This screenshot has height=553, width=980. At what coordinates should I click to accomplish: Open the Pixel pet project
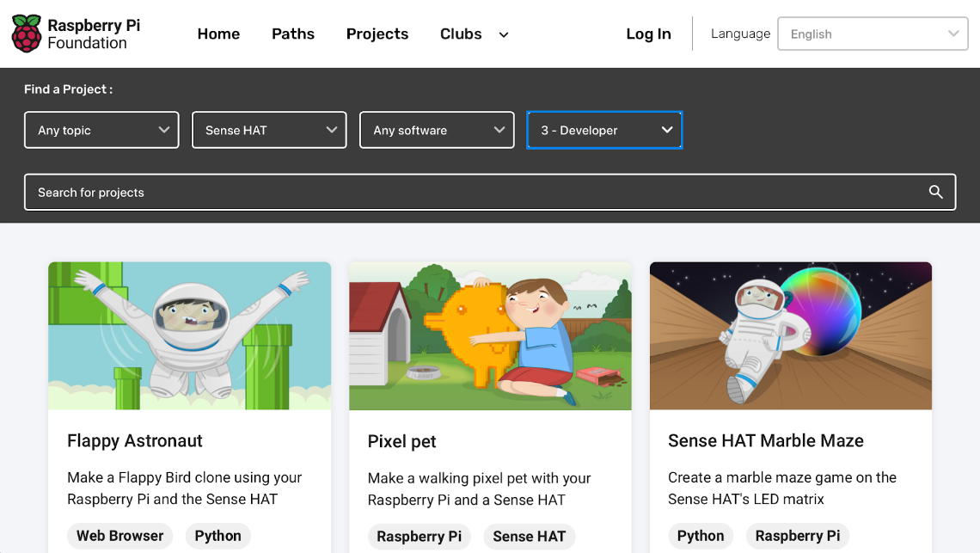click(x=401, y=440)
